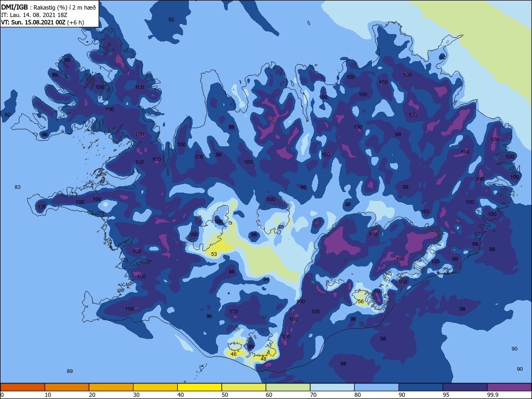532x399 pixels.
Task: Pick the purple above-99.9 legend swatch
Action: [x=509, y=387]
